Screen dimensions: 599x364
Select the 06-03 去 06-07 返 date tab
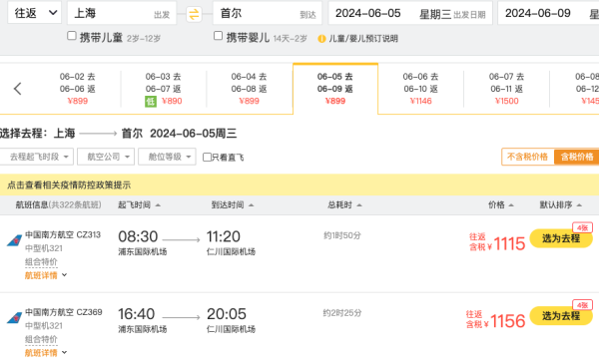pos(164,89)
